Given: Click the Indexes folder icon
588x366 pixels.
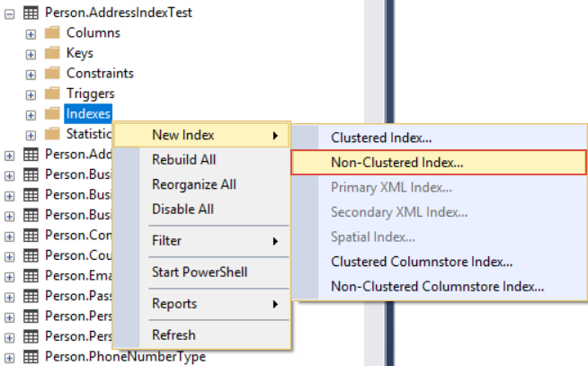Looking at the screenshot, I should pyautogui.click(x=52, y=113).
